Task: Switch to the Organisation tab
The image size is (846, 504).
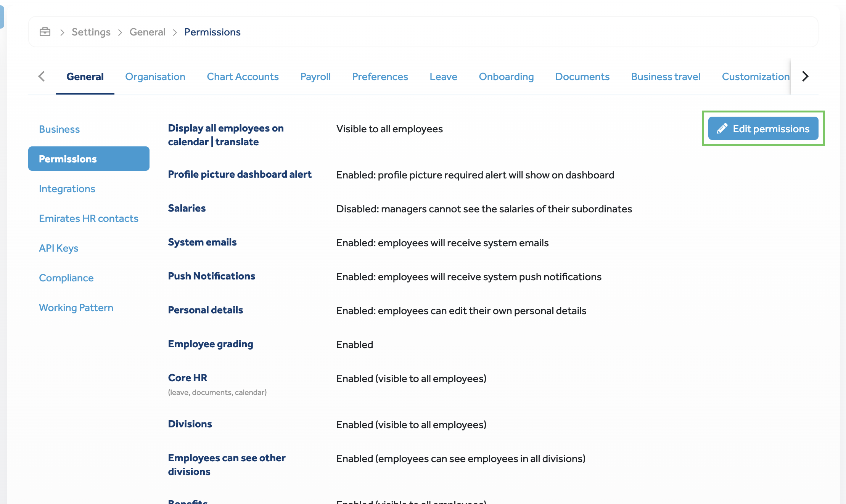Action: click(155, 77)
